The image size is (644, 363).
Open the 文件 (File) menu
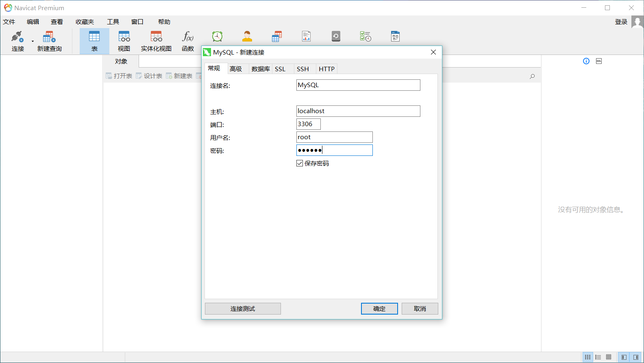(9, 22)
